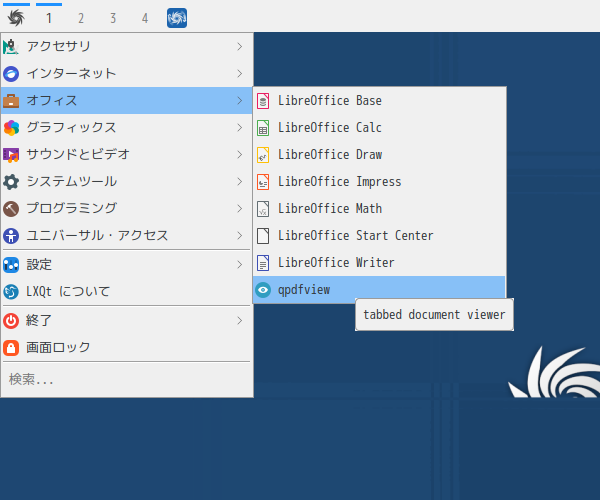Expand the インターネット submenu arrow
This screenshot has width=600, height=500.
tap(240, 73)
